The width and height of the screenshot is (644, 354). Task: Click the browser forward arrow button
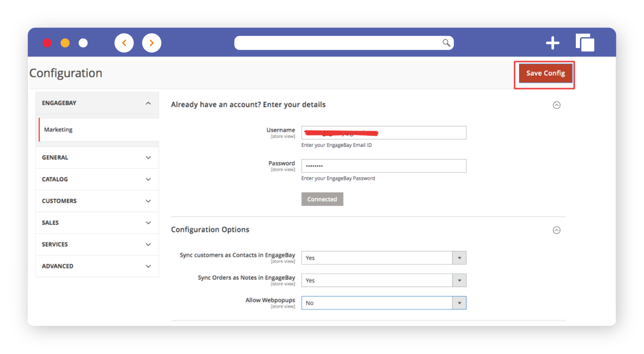(x=152, y=43)
